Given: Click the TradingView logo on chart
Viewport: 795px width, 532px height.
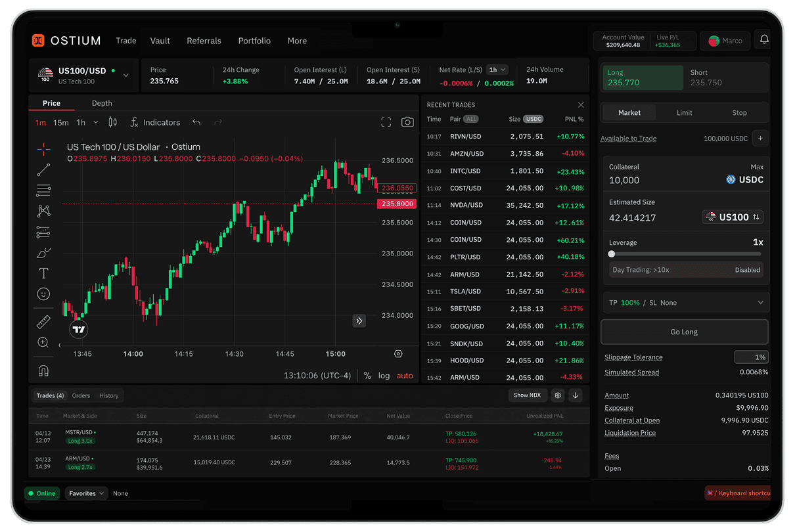Looking at the screenshot, I should coord(79,330).
